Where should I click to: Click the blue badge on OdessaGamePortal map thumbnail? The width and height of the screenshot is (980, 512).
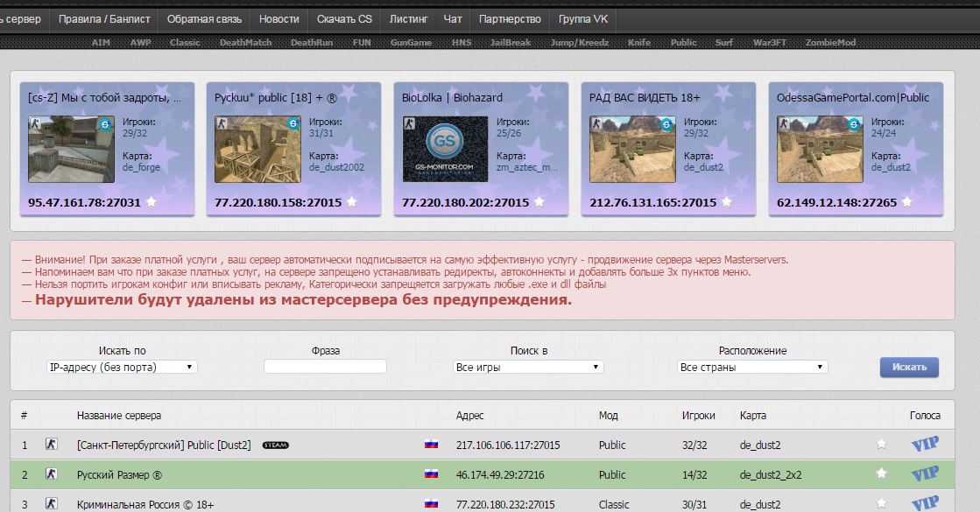tap(854, 124)
